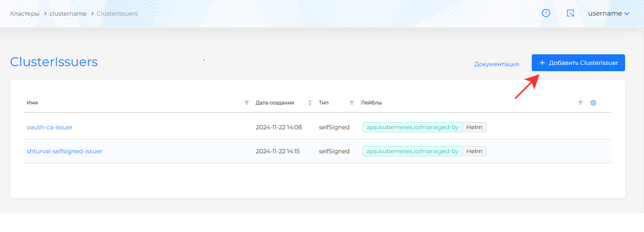Click ClusterIssuers breadcrumb item
This screenshot has height=232, width=644.
point(117,13)
